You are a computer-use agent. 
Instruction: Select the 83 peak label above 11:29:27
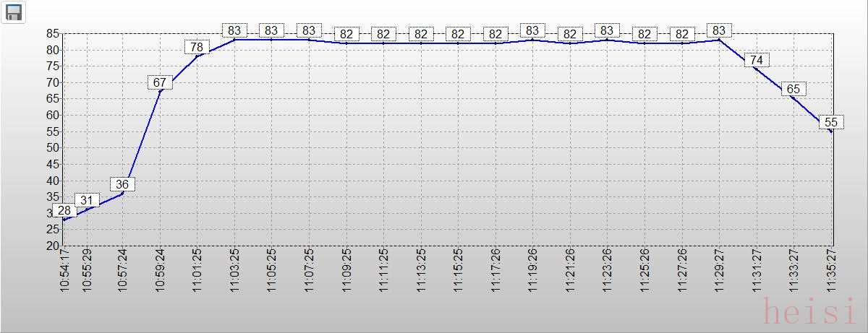click(x=718, y=31)
